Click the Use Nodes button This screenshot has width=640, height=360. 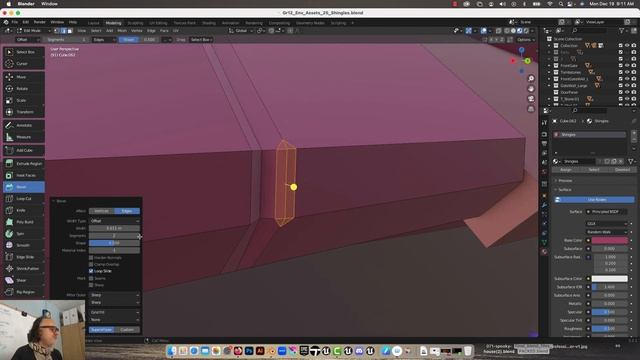pyautogui.click(x=594, y=200)
